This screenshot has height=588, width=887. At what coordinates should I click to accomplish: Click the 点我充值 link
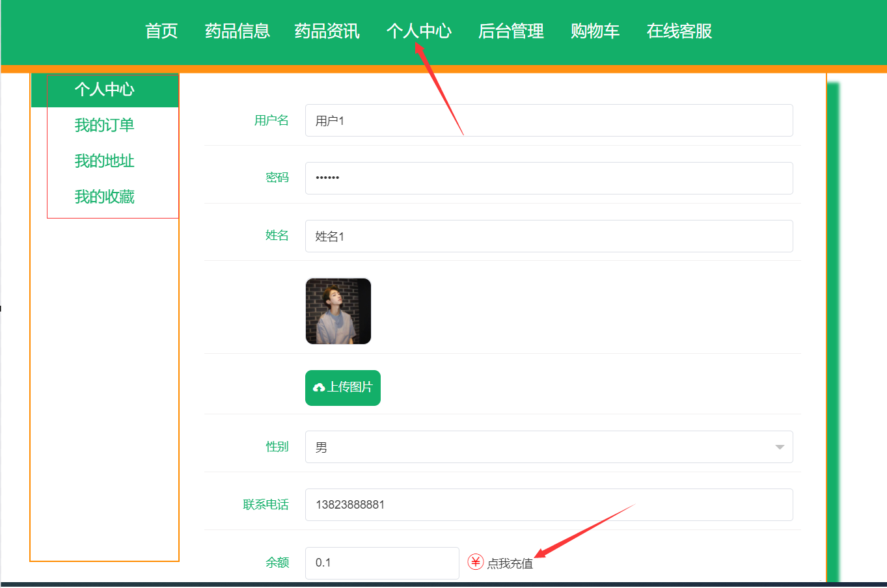tap(510, 563)
